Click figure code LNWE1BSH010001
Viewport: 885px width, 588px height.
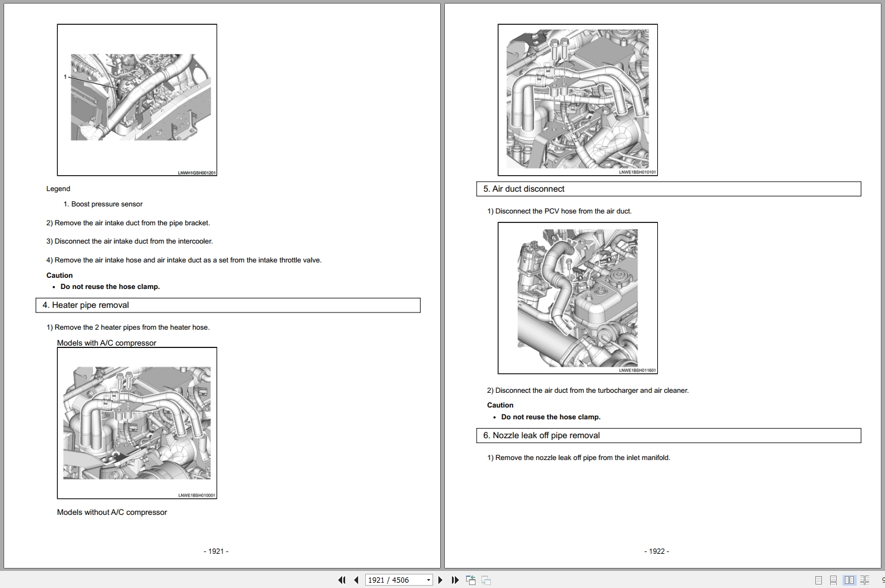coord(197,495)
